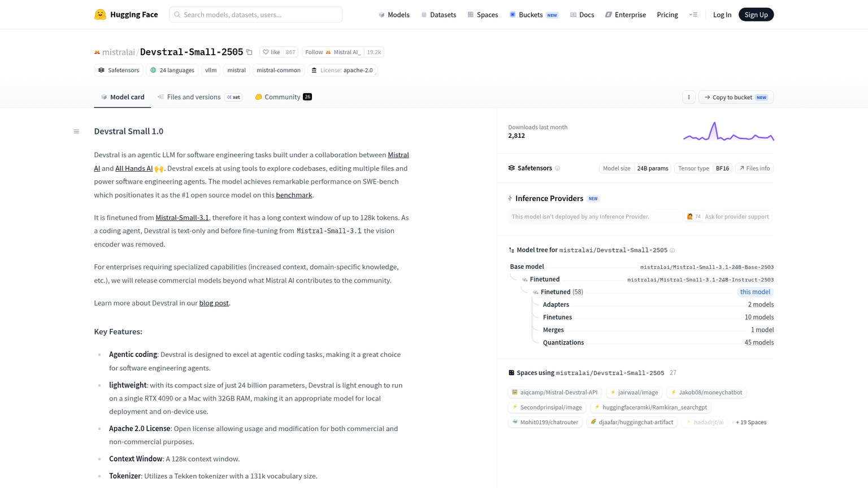The height and width of the screenshot is (488, 868).
Task: Click the 19.2k followers count
Action: click(x=374, y=52)
